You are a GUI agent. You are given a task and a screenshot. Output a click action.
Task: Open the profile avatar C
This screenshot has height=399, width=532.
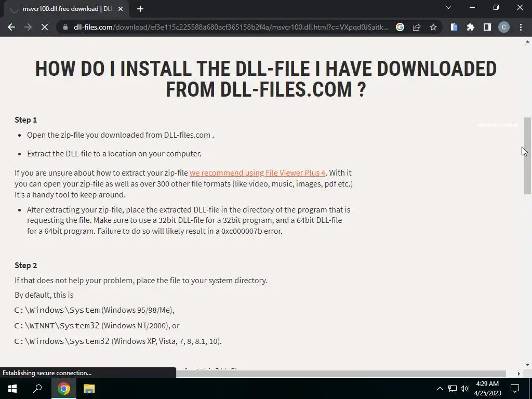[x=504, y=27]
